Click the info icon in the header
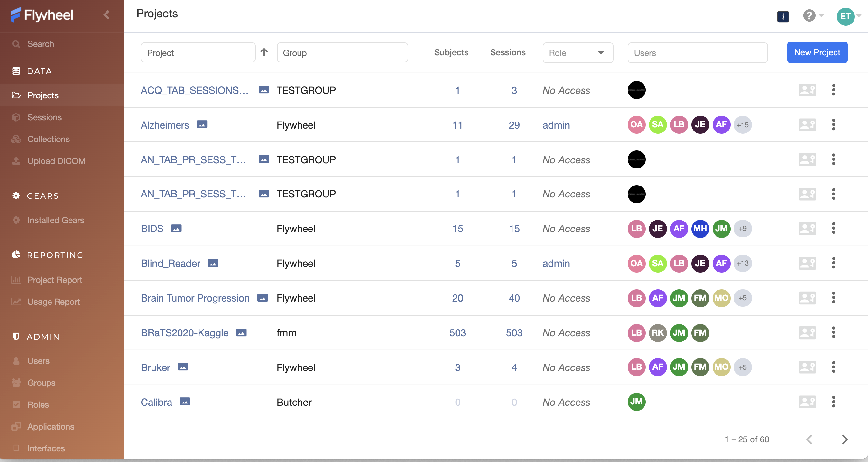This screenshot has height=462, width=868. click(782, 16)
